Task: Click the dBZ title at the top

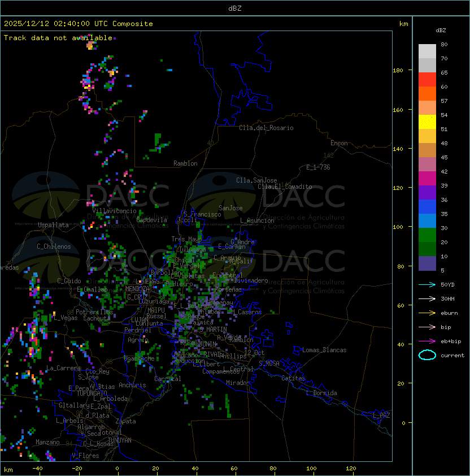Action: (235, 8)
